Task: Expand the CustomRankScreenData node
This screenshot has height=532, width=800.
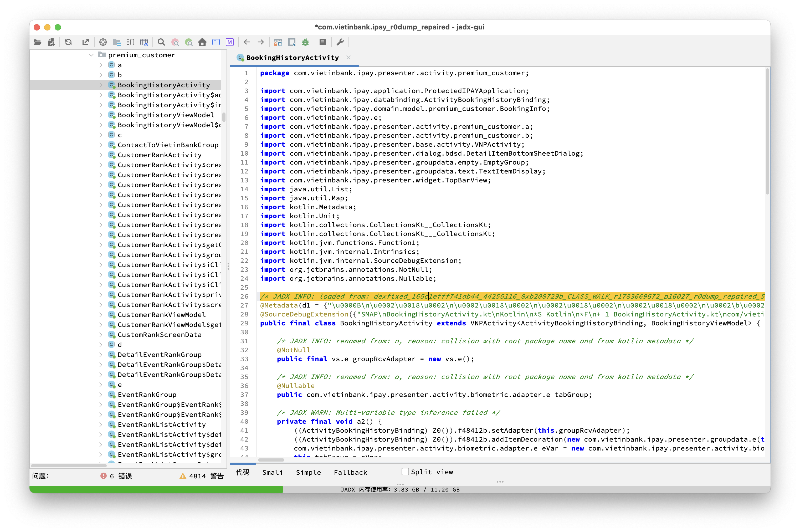Action: tap(101, 335)
